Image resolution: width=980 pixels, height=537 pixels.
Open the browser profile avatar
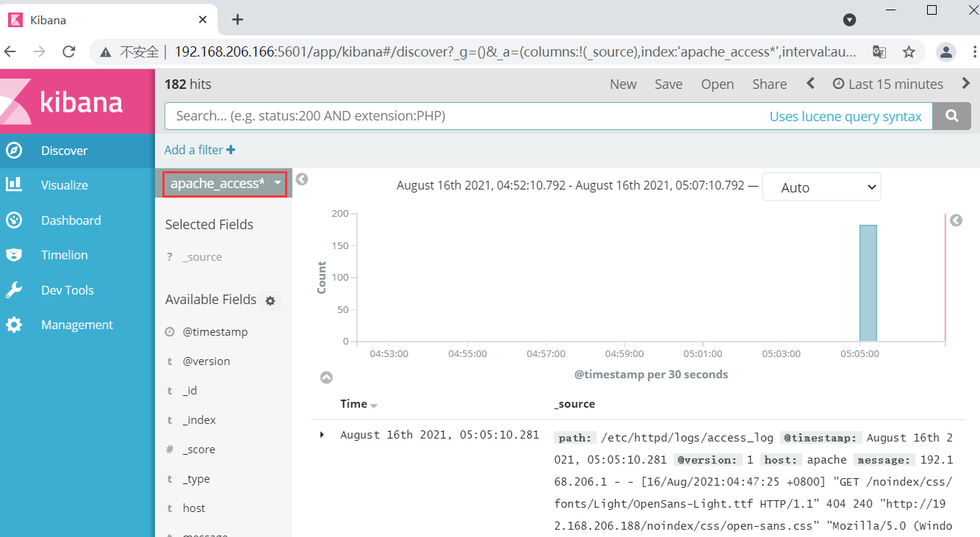coord(946,51)
